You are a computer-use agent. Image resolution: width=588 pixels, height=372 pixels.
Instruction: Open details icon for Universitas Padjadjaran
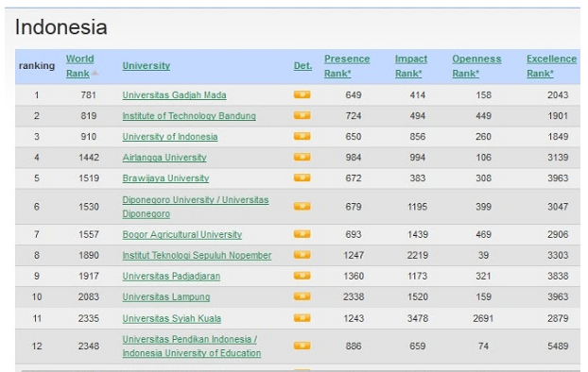[x=302, y=276]
